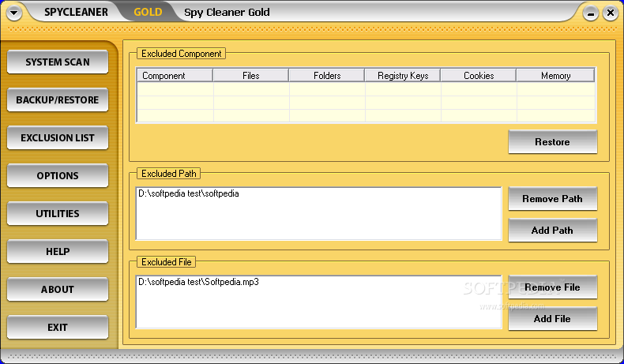Click the EXIT sidebar button

(58, 327)
